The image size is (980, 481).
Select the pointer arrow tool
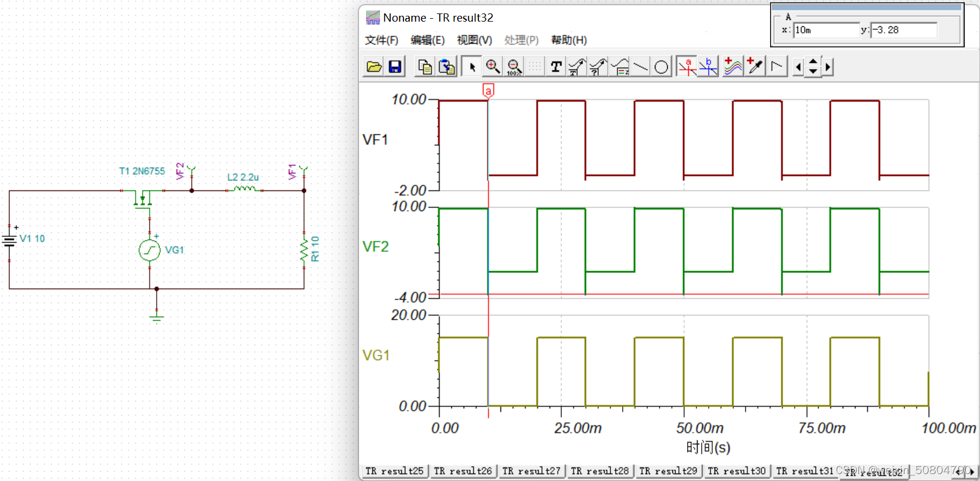(x=471, y=67)
